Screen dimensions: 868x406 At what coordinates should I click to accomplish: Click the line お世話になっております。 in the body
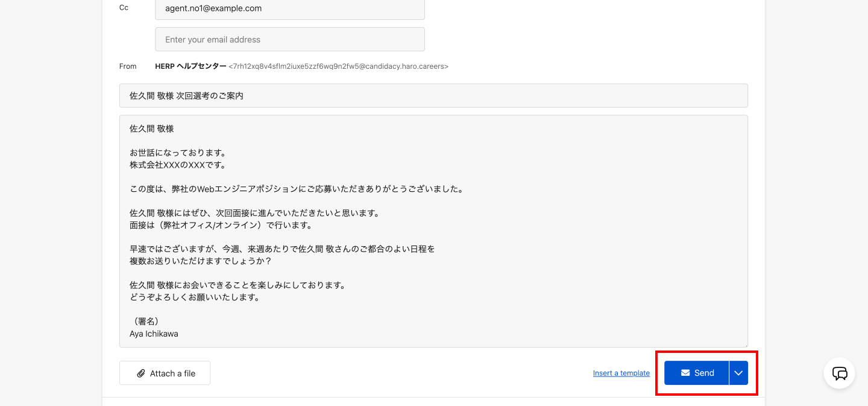click(x=178, y=153)
